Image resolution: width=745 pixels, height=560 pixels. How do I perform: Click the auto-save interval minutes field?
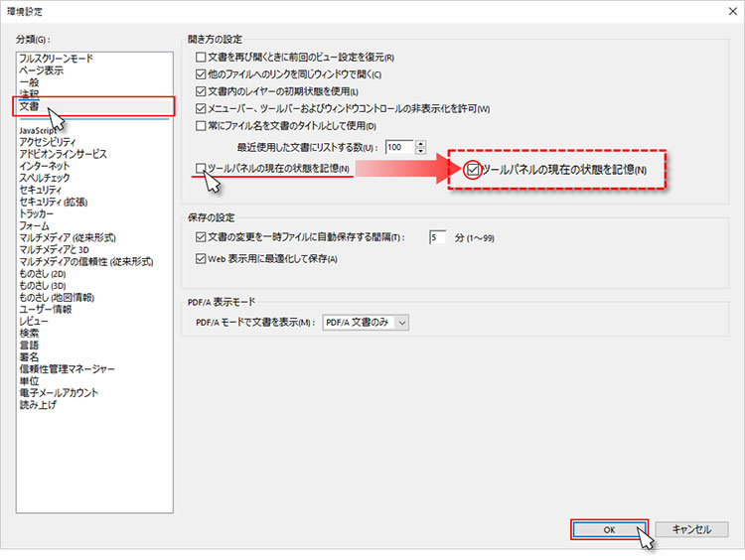pyautogui.click(x=438, y=237)
